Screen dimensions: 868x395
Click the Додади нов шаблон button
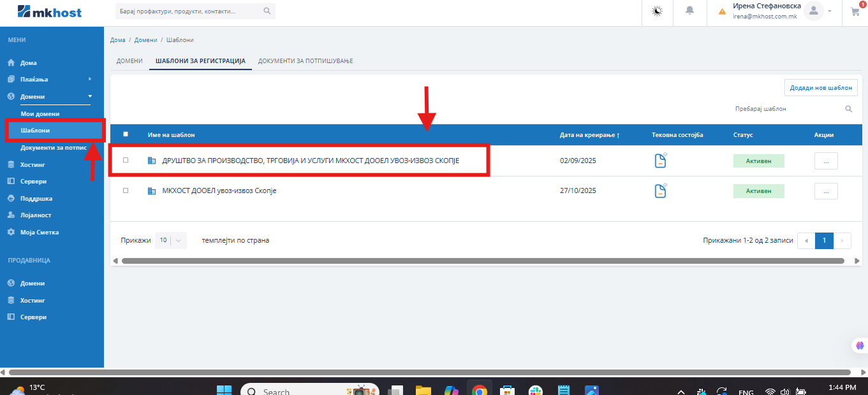point(820,88)
